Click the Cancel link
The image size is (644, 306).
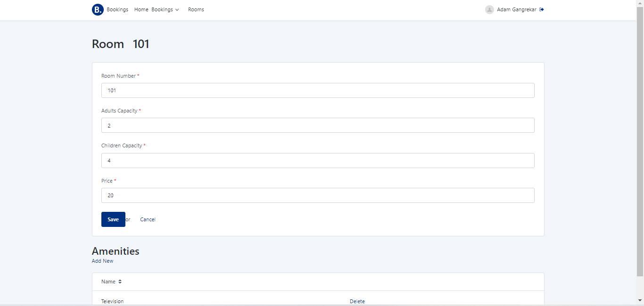pos(148,219)
